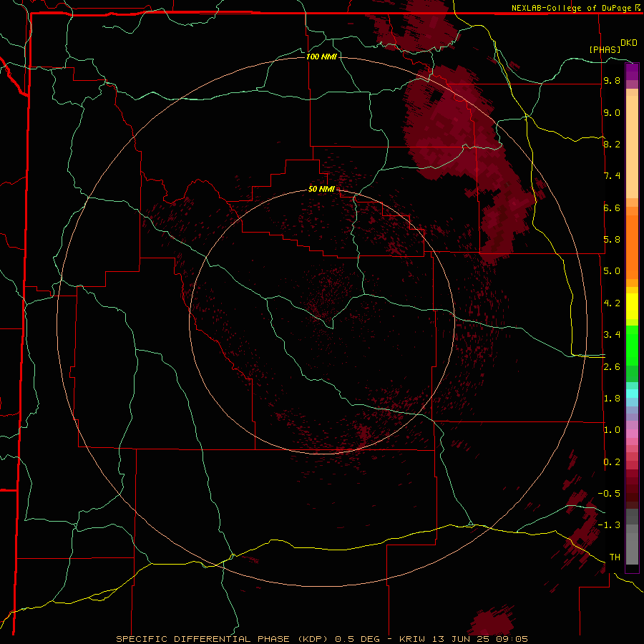Screen dimensions: 644x644
Task: Select the 7.4 scale value
Action: 612,176
